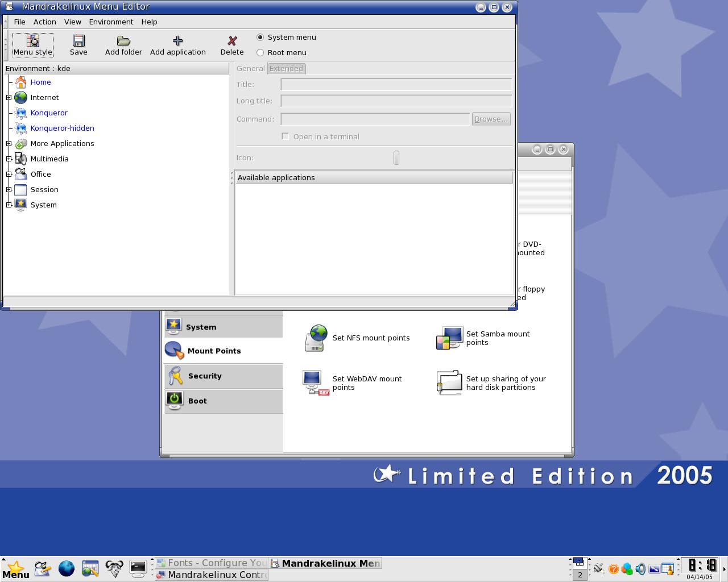
Task: Open the Environment menu
Action: 111,22
